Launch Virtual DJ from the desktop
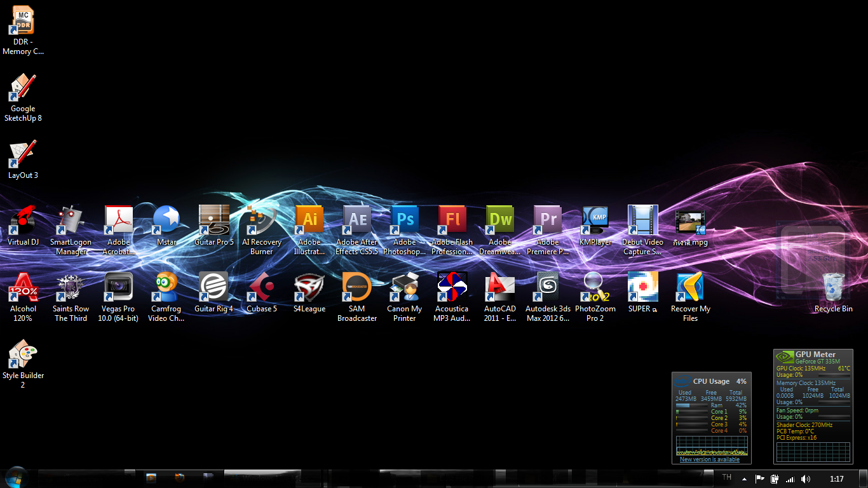The image size is (868, 488). click(x=23, y=226)
